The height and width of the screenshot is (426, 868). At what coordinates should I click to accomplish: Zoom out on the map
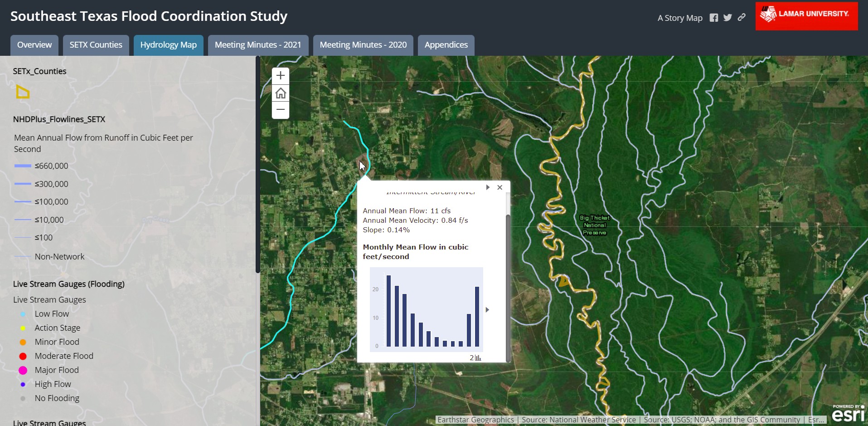point(281,110)
